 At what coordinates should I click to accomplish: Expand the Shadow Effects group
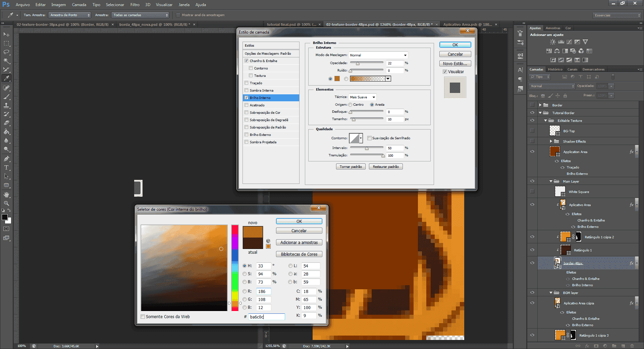click(551, 141)
